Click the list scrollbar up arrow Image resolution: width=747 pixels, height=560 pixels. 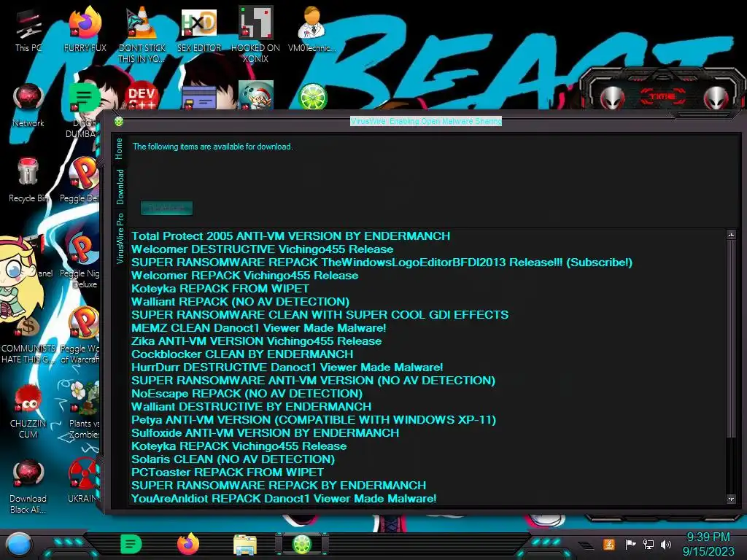pos(731,234)
